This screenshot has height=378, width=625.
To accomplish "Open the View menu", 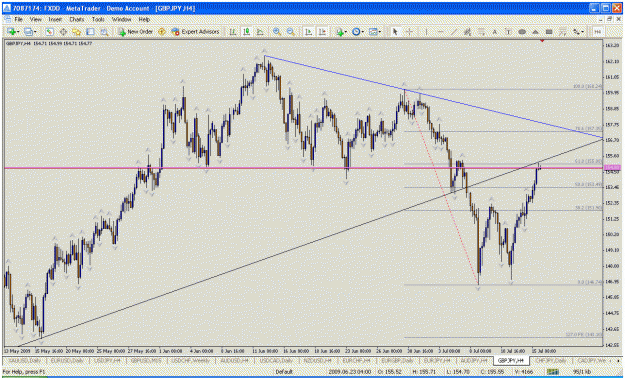I will click(35, 19).
